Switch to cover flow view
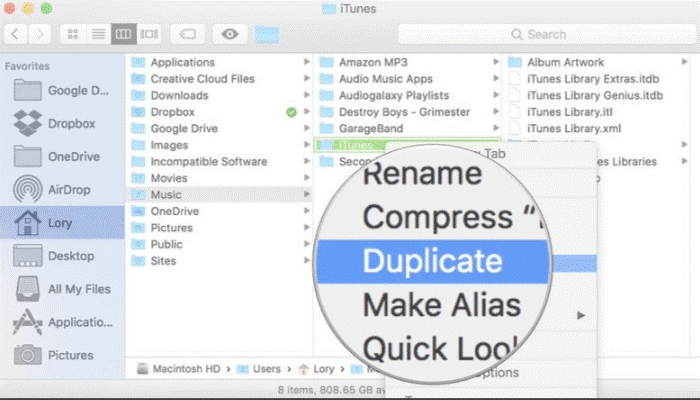The image size is (700, 400). (149, 34)
